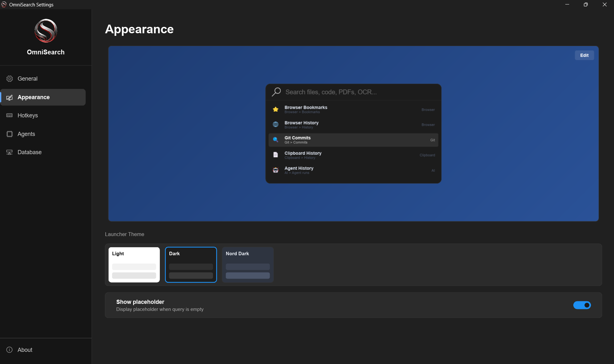Click the magnifier icon in preview search bar

(x=276, y=92)
